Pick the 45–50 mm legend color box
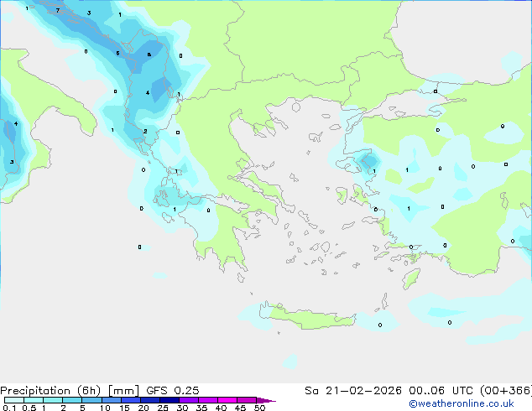This screenshot has height=411, width=532. pyautogui.click(x=247, y=400)
